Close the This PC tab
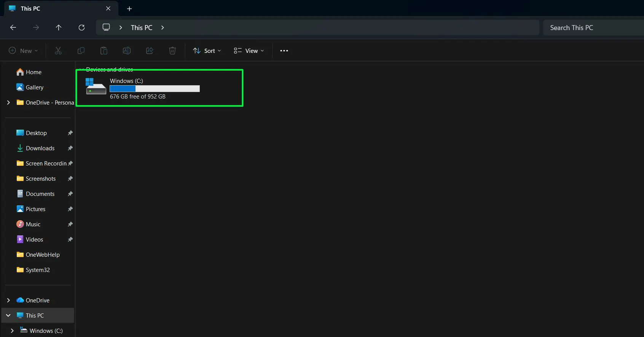Screen dimensions: 644x337 pyautogui.click(x=108, y=8)
